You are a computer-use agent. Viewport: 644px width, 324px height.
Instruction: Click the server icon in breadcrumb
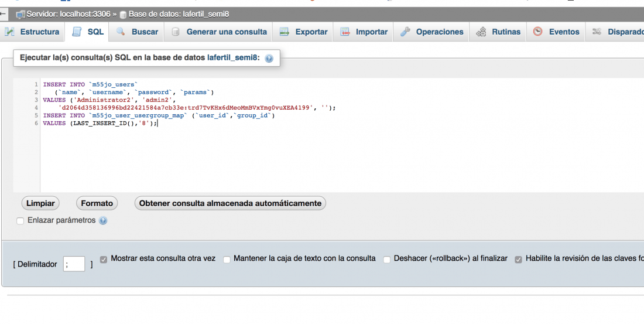click(x=20, y=15)
